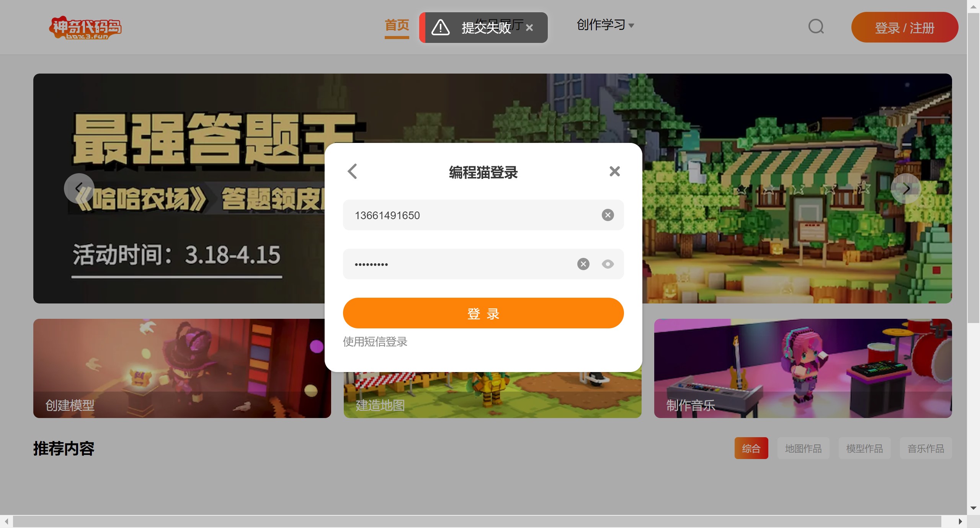980x528 pixels.
Task: Click the box3.fun site logo
Action: 85,27
